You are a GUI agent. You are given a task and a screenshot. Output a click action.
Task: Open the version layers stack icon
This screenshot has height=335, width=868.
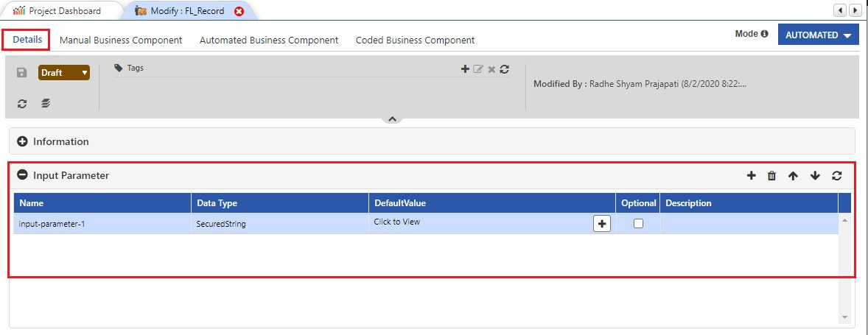click(46, 103)
